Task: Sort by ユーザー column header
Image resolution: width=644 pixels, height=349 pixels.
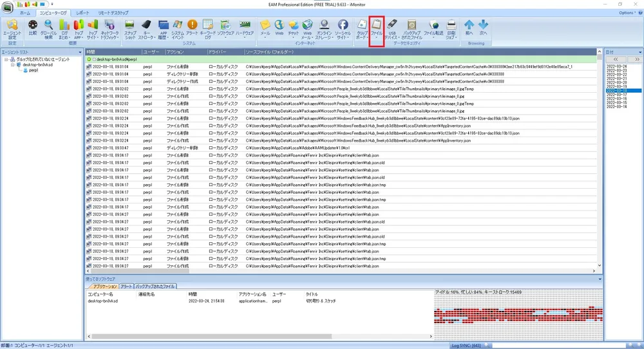Action: 153,52
